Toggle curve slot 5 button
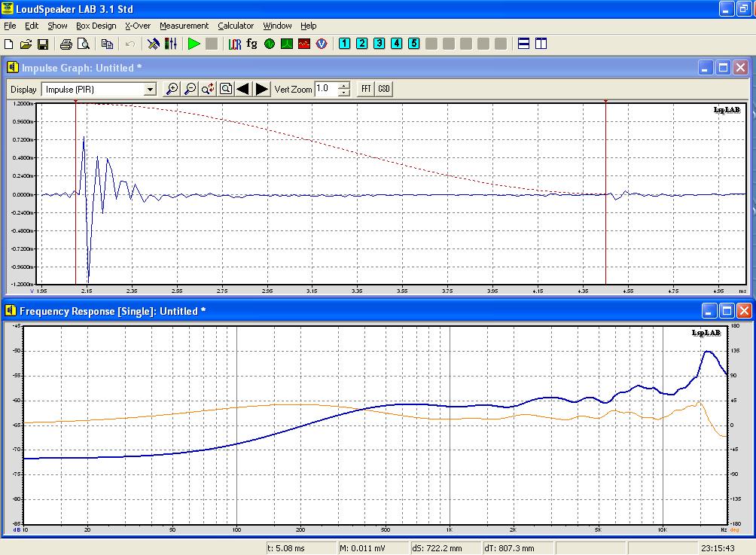This screenshot has width=756, height=555. [x=413, y=44]
